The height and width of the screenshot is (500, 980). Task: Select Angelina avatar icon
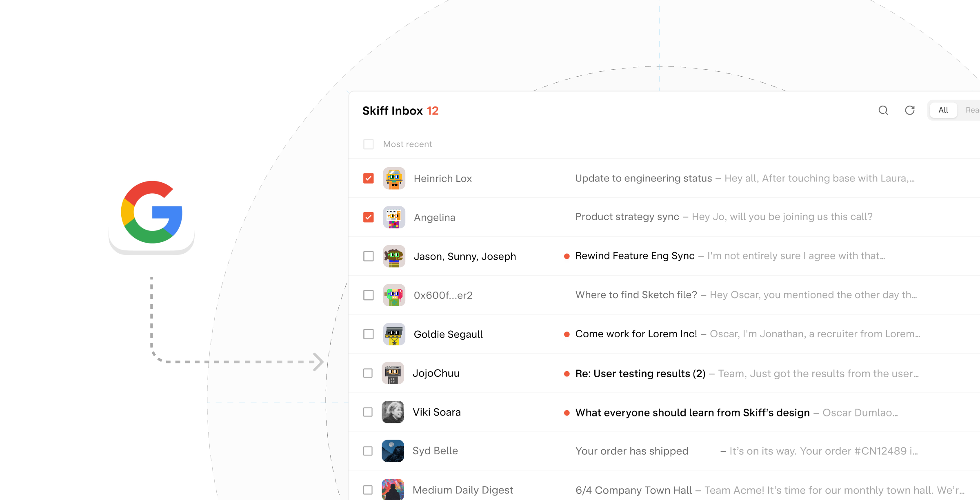tap(393, 217)
